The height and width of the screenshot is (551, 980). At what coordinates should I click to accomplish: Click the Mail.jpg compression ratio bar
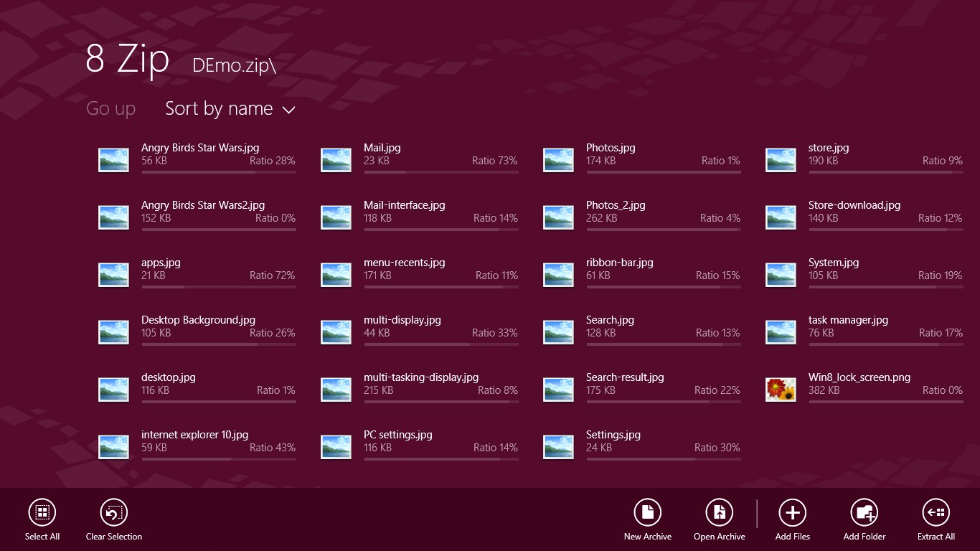(441, 172)
